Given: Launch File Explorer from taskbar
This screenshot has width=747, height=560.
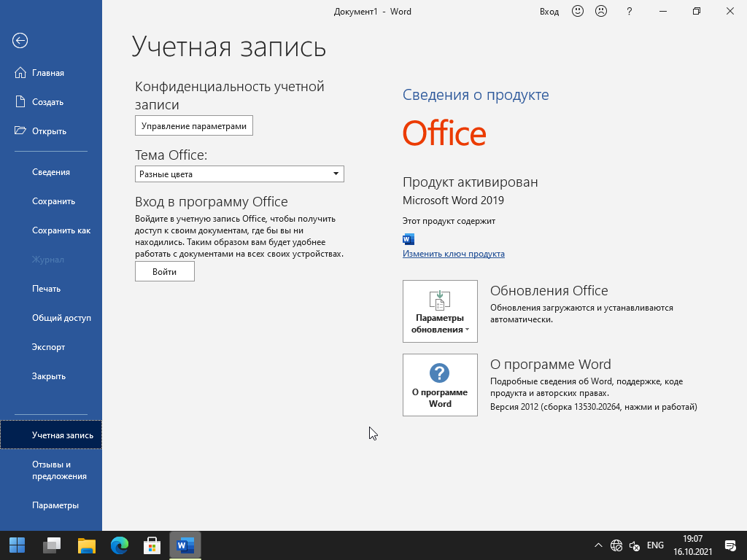Looking at the screenshot, I should [x=86, y=545].
